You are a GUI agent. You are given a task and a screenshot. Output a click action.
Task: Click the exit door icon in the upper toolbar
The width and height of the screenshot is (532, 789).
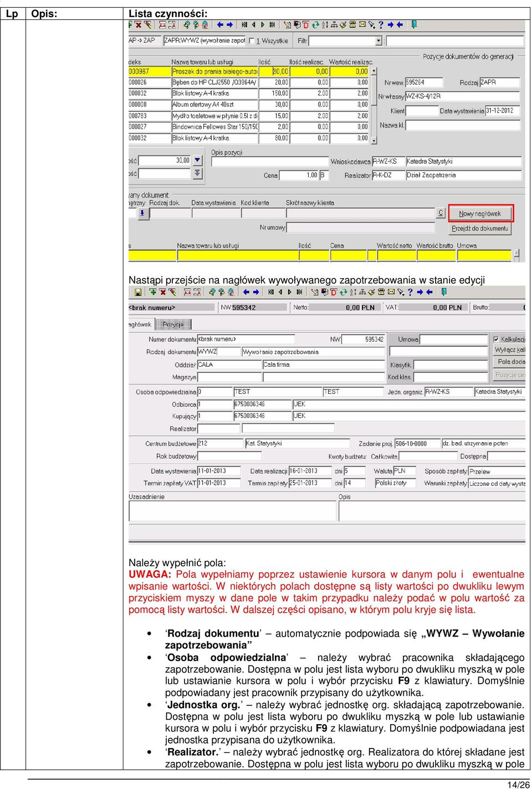413,25
